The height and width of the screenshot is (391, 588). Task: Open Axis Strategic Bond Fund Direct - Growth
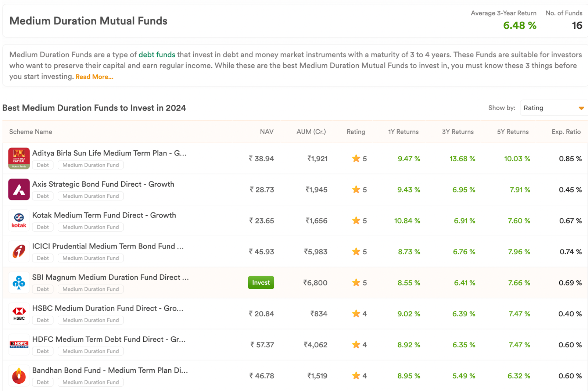coord(103,184)
